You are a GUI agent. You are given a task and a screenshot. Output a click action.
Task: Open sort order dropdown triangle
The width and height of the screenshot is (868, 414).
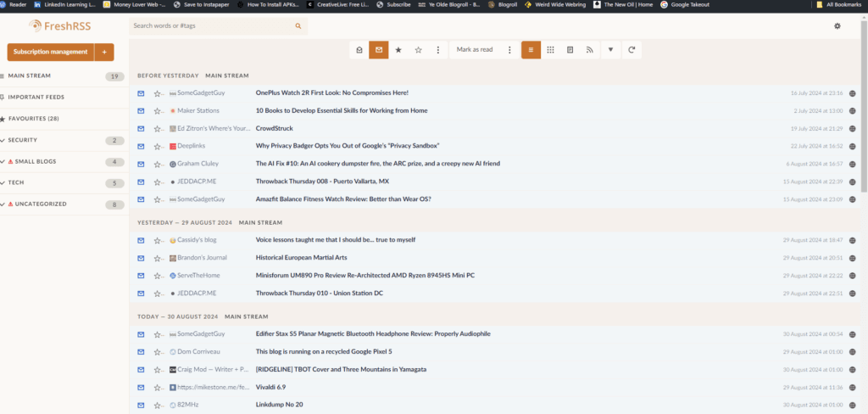pyautogui.click(x=610, y=50)
